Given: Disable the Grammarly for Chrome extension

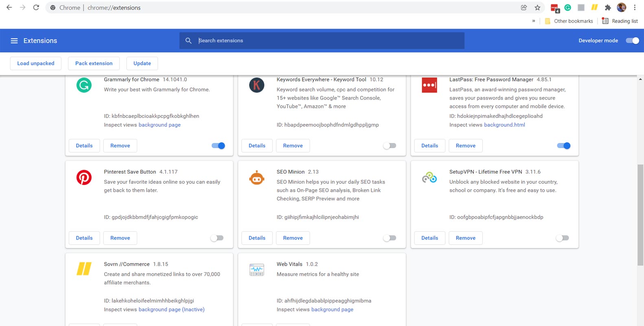Looking at the screenshot, I should (x=218, y=145).
